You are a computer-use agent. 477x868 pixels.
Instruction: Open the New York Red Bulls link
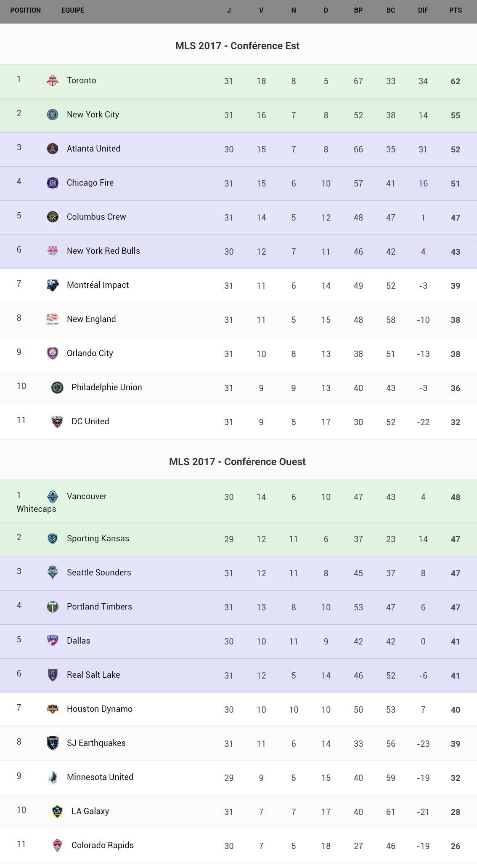(x=103, y=251)
